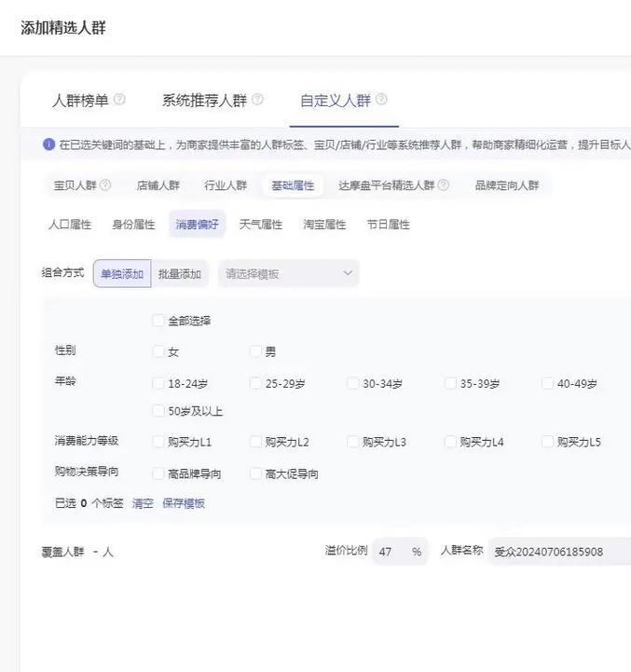631x672 pixels.
Task: Enable 购买力L3 checkbox
Action: coord(353,442)
